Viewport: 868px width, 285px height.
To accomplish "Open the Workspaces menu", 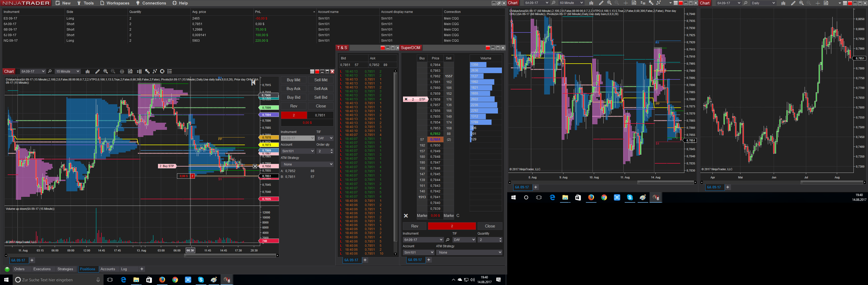I will click(x=115, y=3).
